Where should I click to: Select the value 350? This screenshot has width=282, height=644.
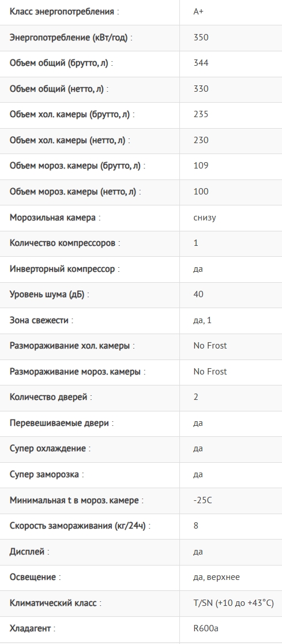click(x=201, y=38)
